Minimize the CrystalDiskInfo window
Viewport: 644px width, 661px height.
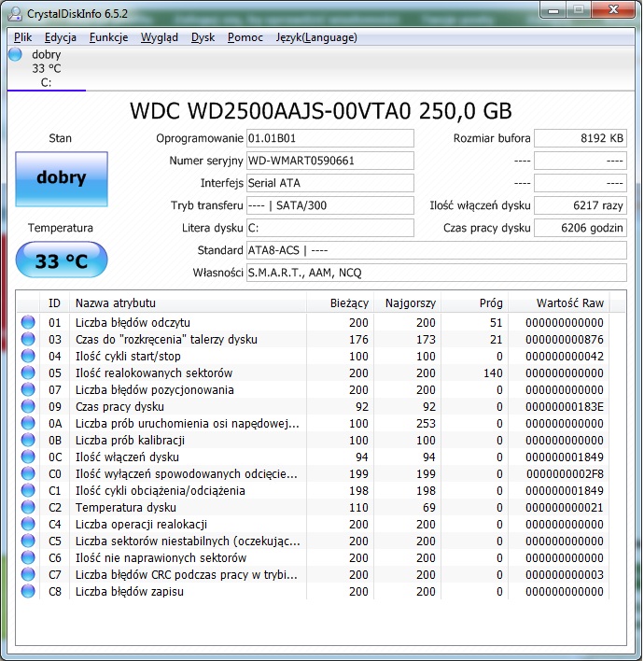click(553, 10)
